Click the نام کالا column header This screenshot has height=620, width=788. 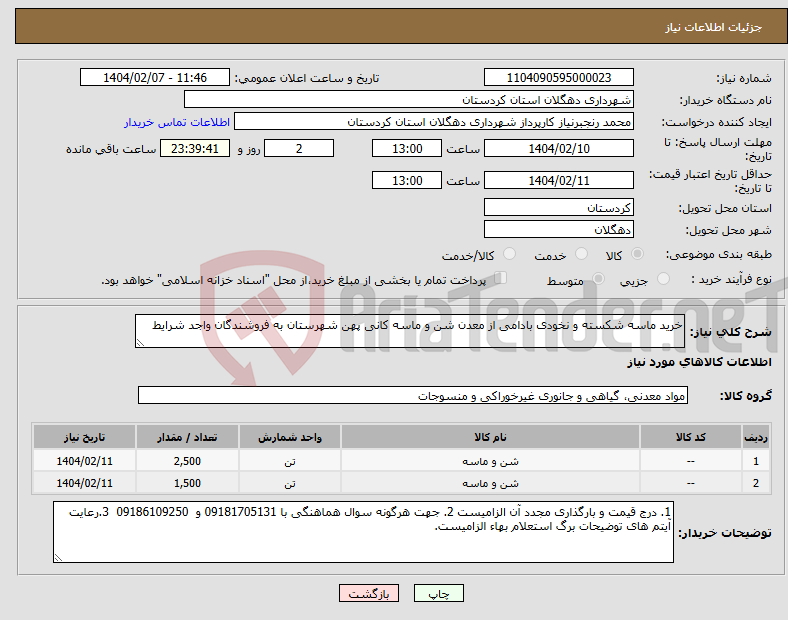[x=490, y=437]
